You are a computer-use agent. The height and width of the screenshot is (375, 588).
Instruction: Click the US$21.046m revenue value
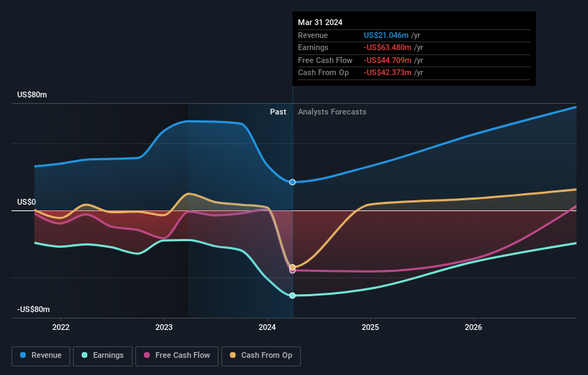click(386, 35)
